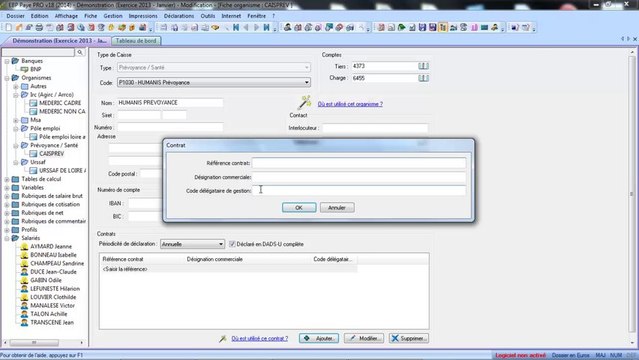Open 'Où est utilisé cet organisme ?' link
639x360 pixels.
coord(350,104)
